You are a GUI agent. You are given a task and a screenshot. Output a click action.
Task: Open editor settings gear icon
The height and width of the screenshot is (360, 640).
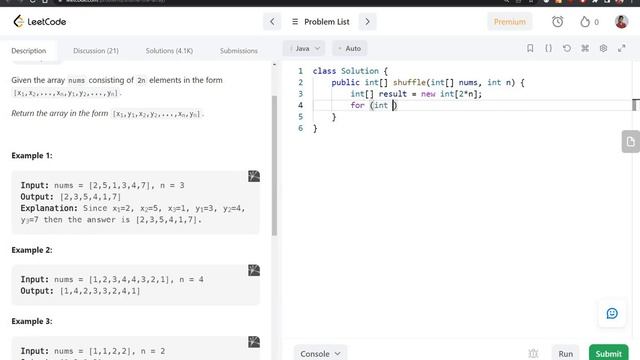coord(603,48)
